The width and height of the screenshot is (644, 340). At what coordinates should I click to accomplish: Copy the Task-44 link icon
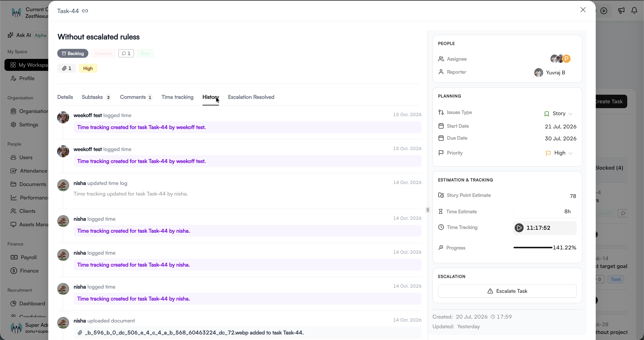point(85,11)
